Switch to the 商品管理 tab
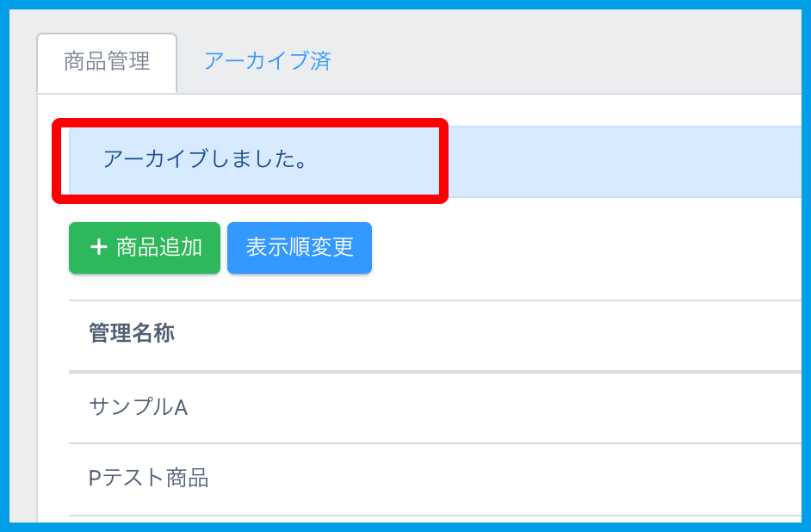This screenshot has width=811, height=532. (x=107, y=62)
